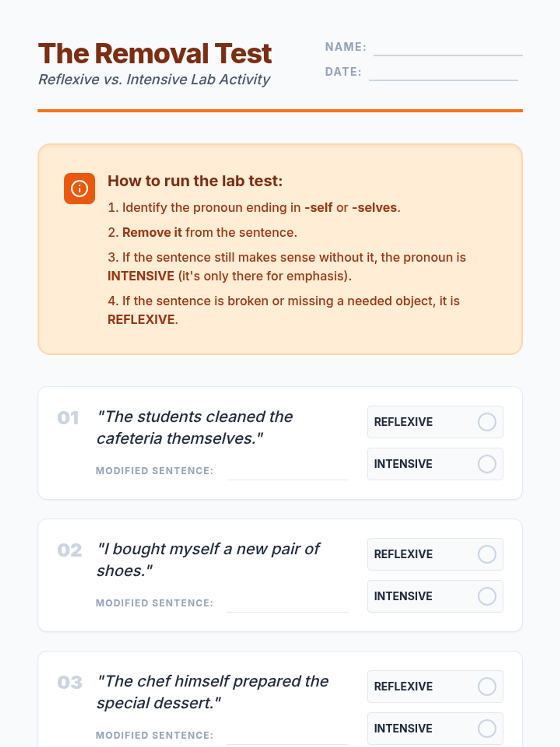Screen dimensions: 560x747
Task: Click the chef himself dessert sentence
Action: pos(212,691)
